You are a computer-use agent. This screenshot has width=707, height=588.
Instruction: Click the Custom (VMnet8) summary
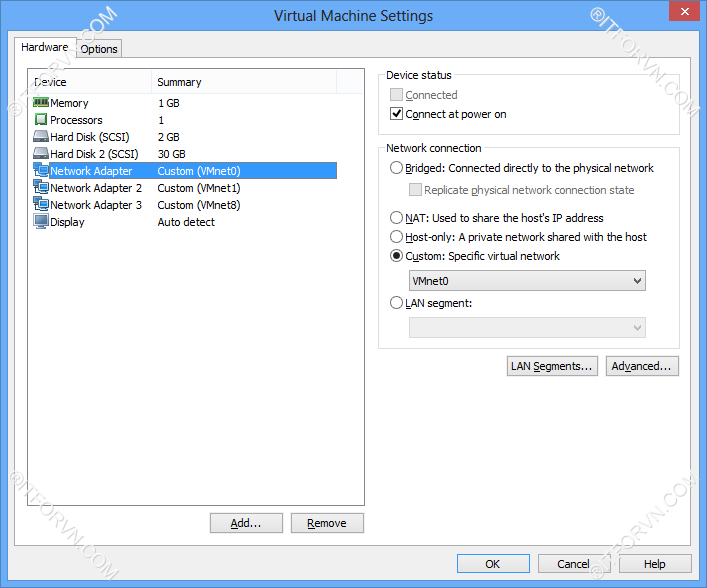coord(199,205)
